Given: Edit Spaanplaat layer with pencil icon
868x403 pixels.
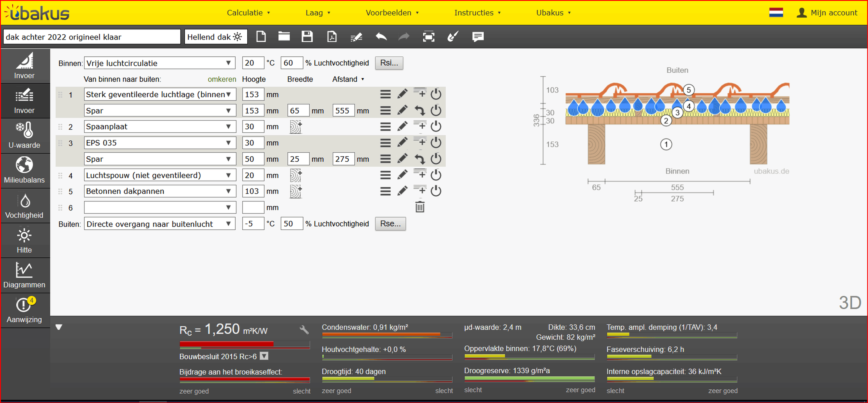Looking at the screenshot, I should click(402, 127).
